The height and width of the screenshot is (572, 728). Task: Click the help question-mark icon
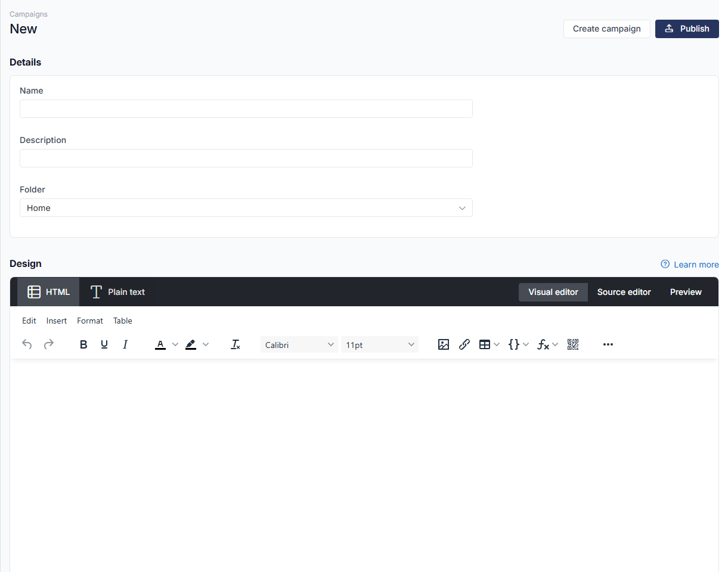[x=665, y=264]
